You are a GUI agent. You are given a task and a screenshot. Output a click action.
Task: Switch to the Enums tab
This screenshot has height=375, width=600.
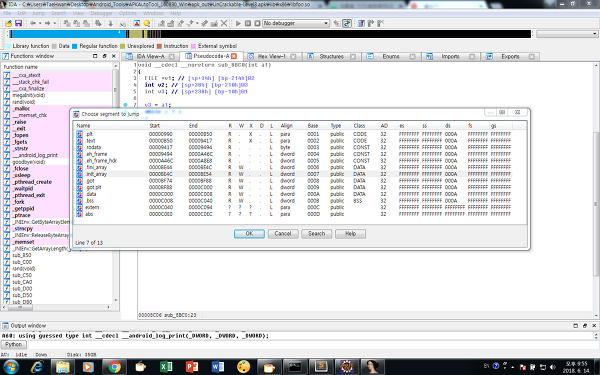click(x=391, y=57)
